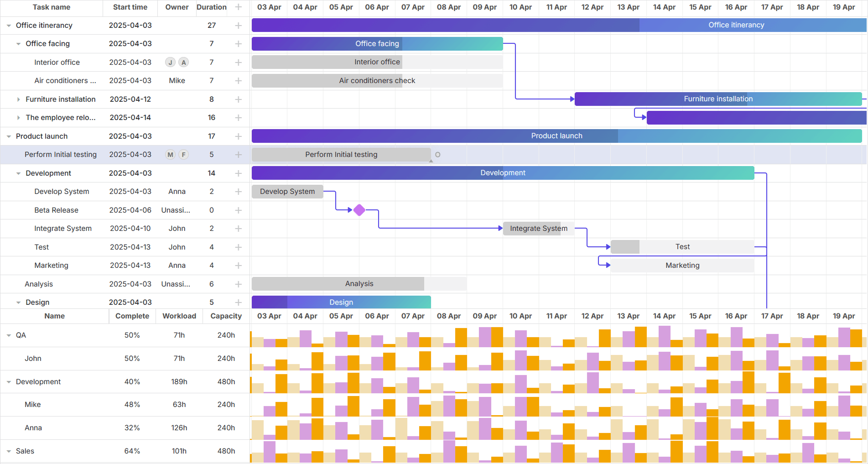Screen dimensions: 868x464
Task: Collapse the Office itinerary task group
Action: click(x=9, y=26)
